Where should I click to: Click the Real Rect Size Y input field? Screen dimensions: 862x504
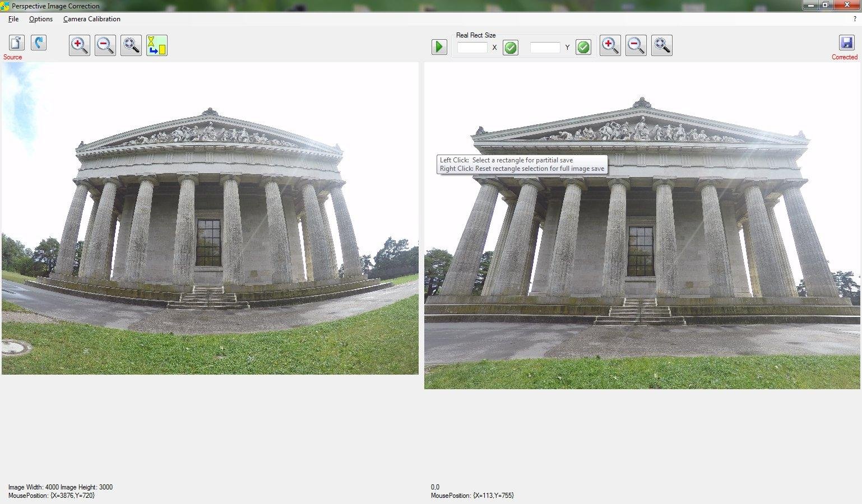pos(544,48)
